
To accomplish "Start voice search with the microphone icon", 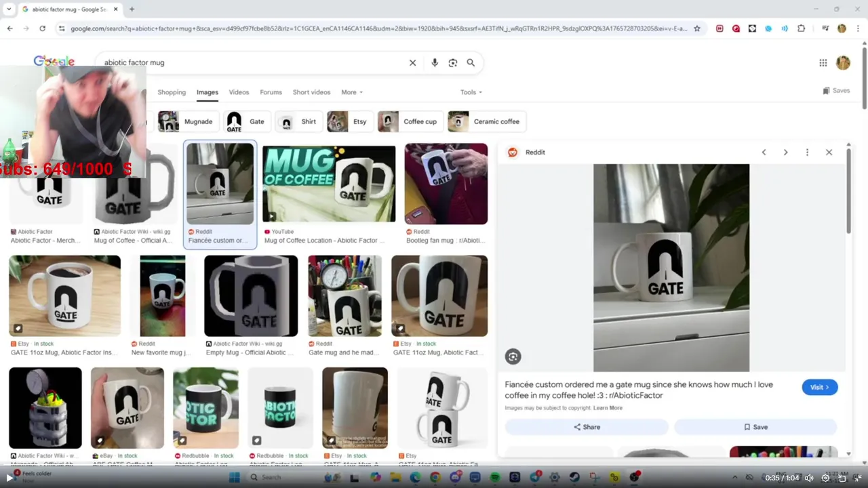I will (435, 62).
